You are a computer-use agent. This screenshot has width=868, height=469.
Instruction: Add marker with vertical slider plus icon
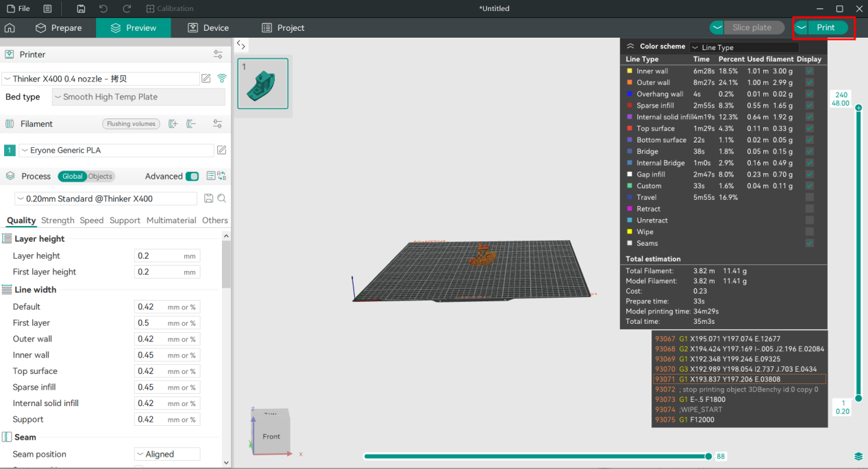(858, 107)
